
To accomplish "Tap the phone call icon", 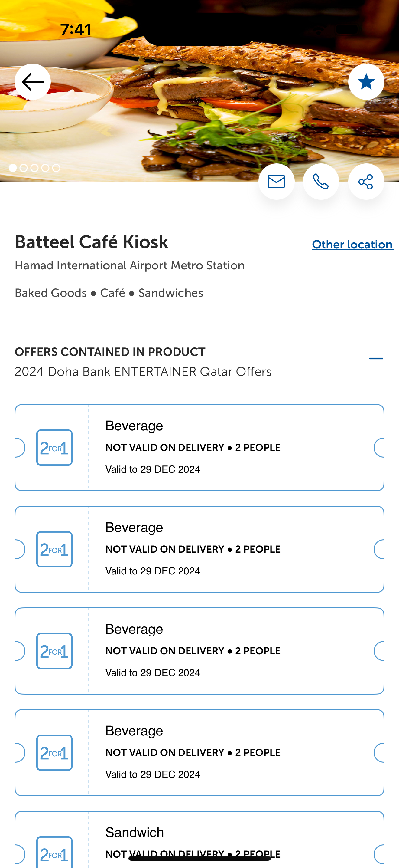I will (321, 182).
